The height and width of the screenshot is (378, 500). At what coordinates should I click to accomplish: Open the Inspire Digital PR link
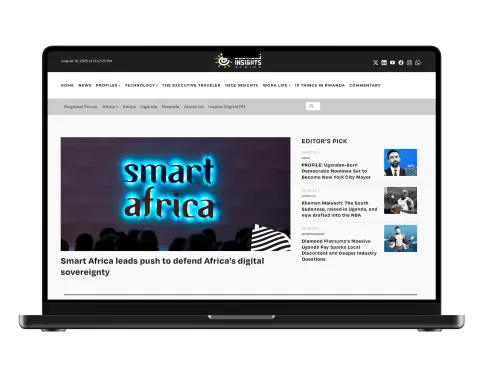227,107
